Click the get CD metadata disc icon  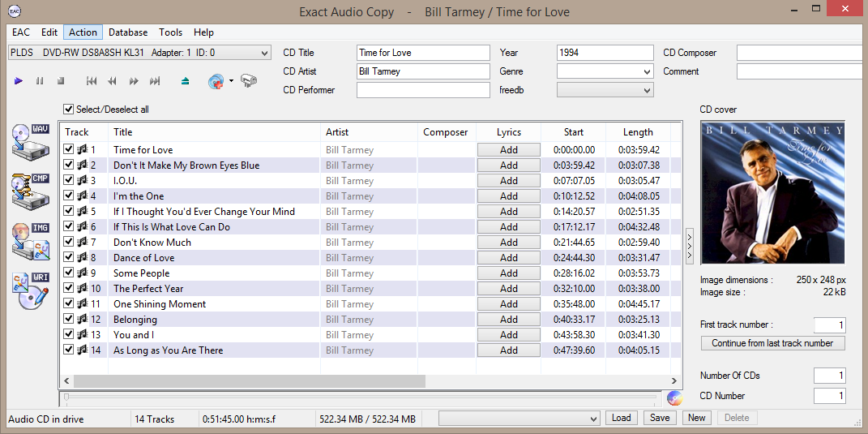[x=216, y=81]
